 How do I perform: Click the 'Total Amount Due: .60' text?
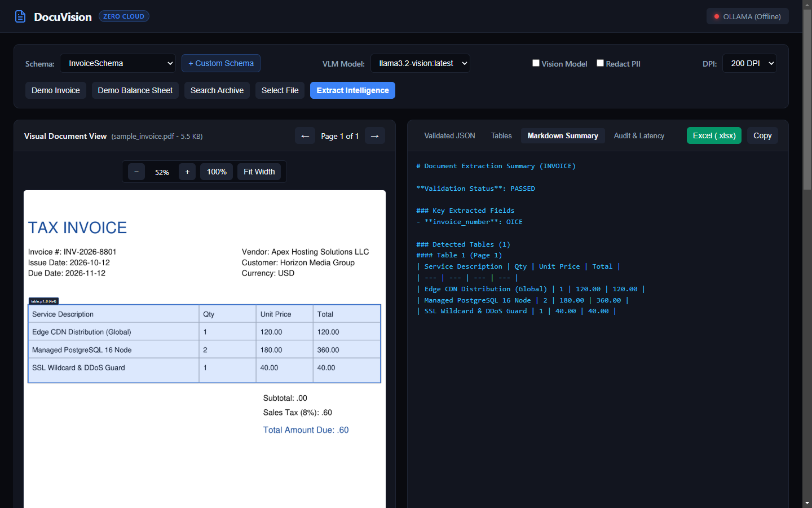306,430
